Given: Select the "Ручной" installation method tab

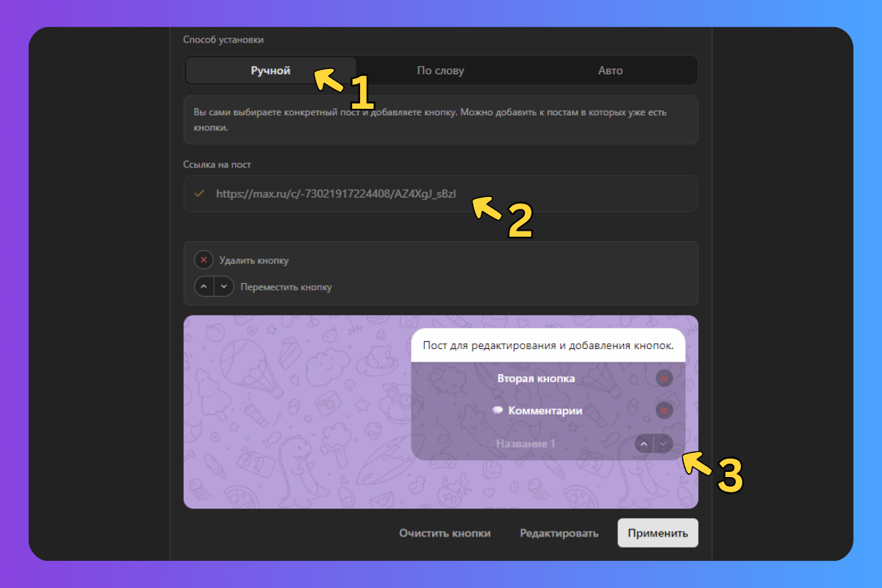Looking at the screenshot, I should pyautogui.click(x=270, y=71).
